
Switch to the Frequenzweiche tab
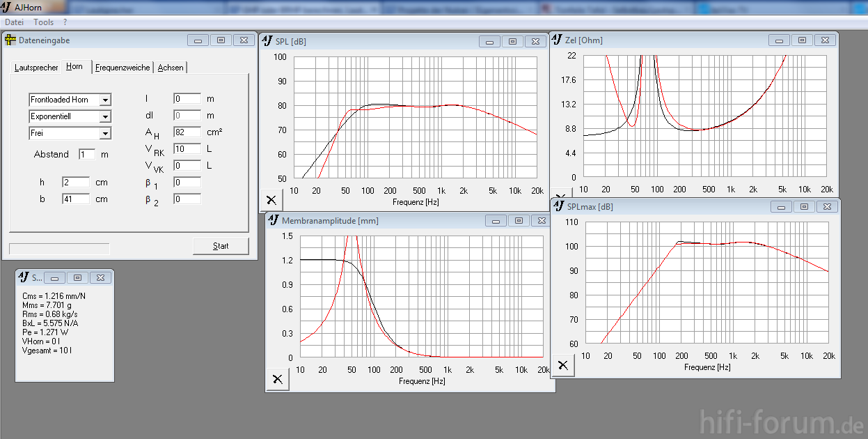click(123, 68)
